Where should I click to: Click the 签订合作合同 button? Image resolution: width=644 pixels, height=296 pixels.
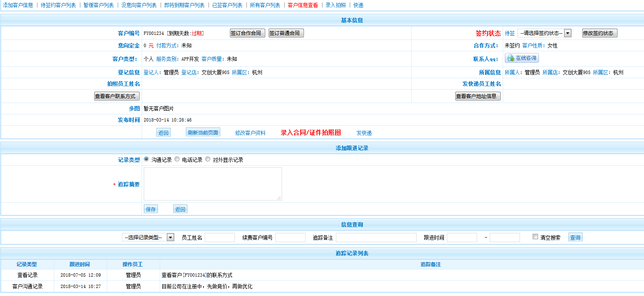click(x=248, y=33)
